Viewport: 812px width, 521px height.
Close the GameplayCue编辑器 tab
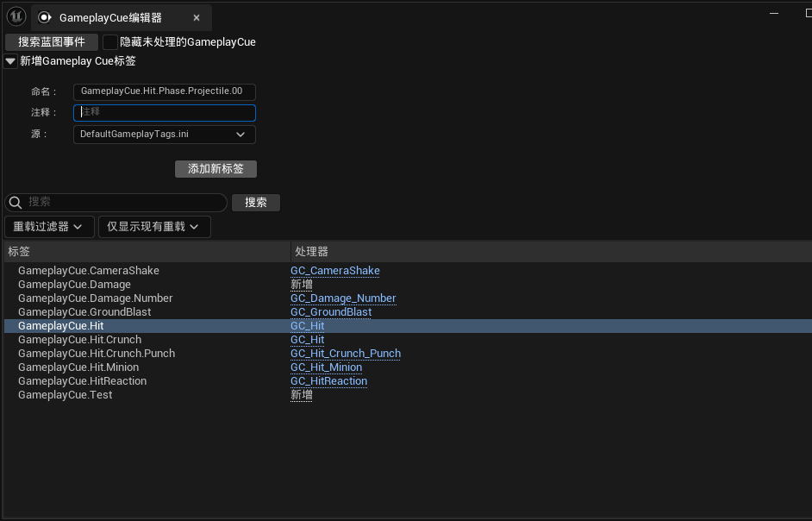(197, 17)
